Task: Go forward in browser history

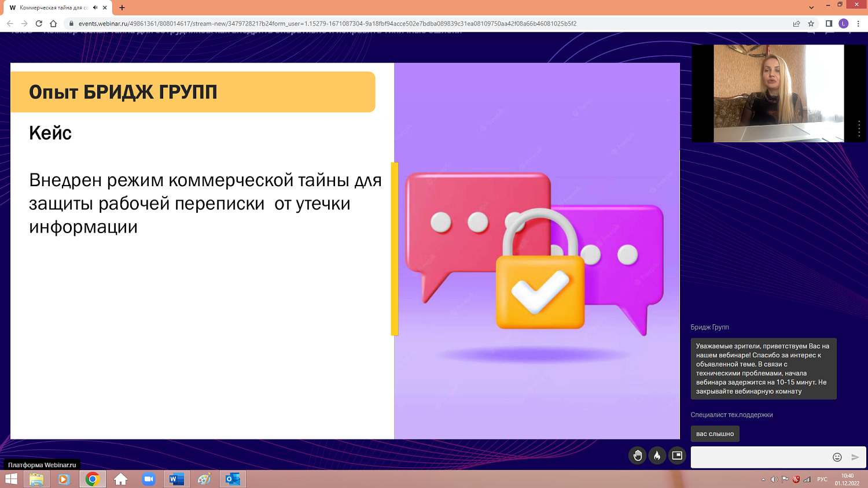Action: 24,24
